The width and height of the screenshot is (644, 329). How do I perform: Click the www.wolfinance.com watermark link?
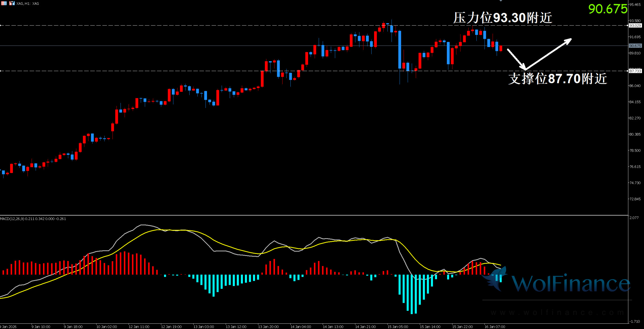(x=557, y=313)
